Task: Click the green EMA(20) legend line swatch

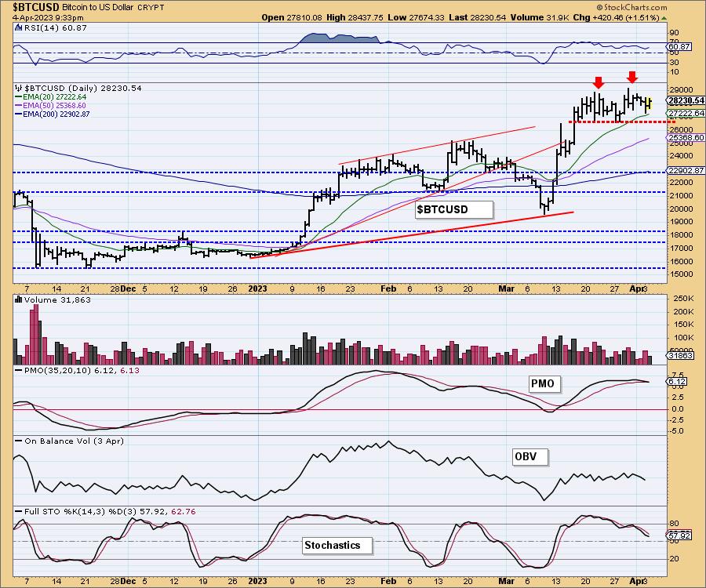Action: pyautogui.click(x=19, y=96)
